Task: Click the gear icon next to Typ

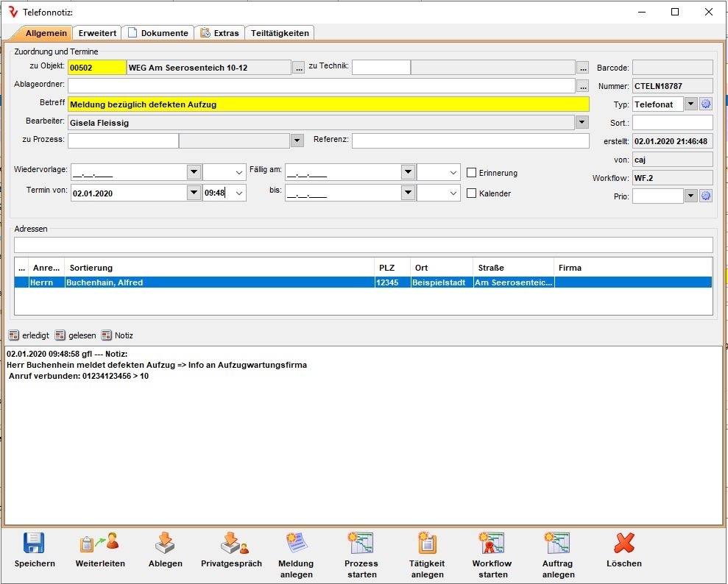Action: pyautogui.click(x=706, y=104)
